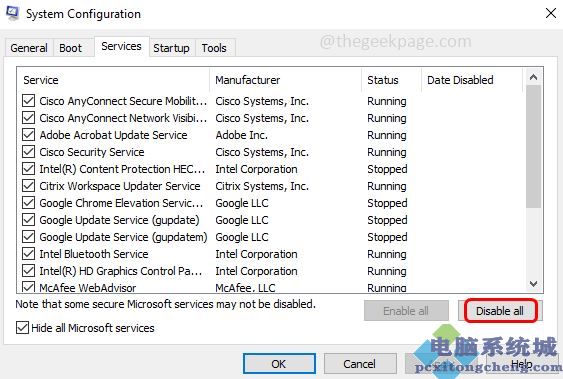The image size is (563, 379).
Task: Switch to the General tab
Action: click(x=29, y=48)
